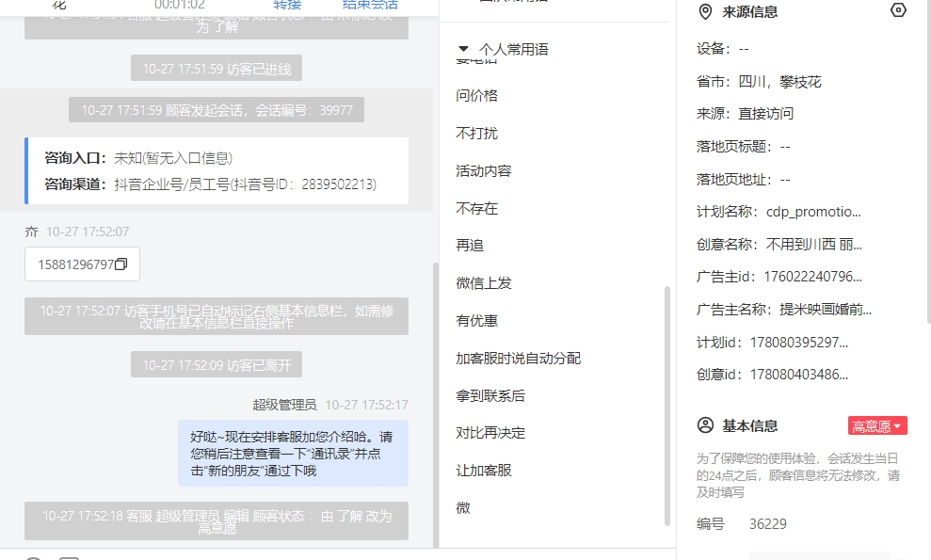Click 结束会话 to end the conversation
The width and height of the screenshot is (931, 560).
pyautogui.click(x=370, y=5)
